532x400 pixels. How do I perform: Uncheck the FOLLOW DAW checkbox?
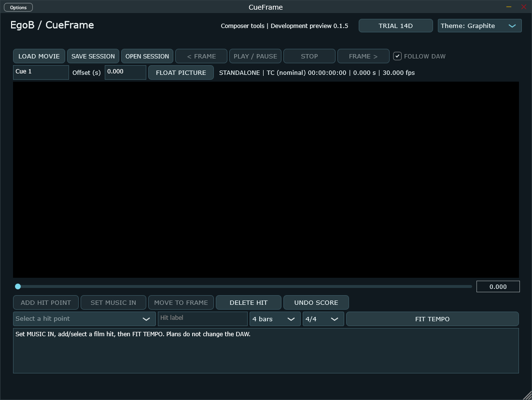(x=397, y=57)
